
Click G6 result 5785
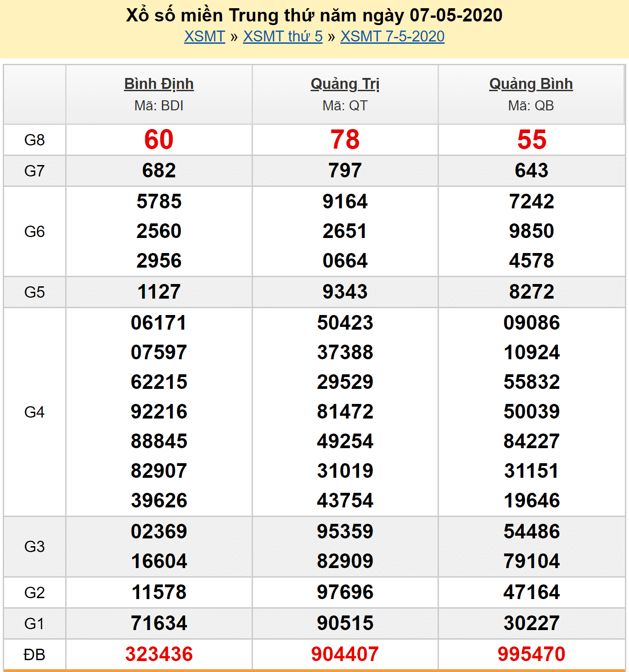[159, 202]
